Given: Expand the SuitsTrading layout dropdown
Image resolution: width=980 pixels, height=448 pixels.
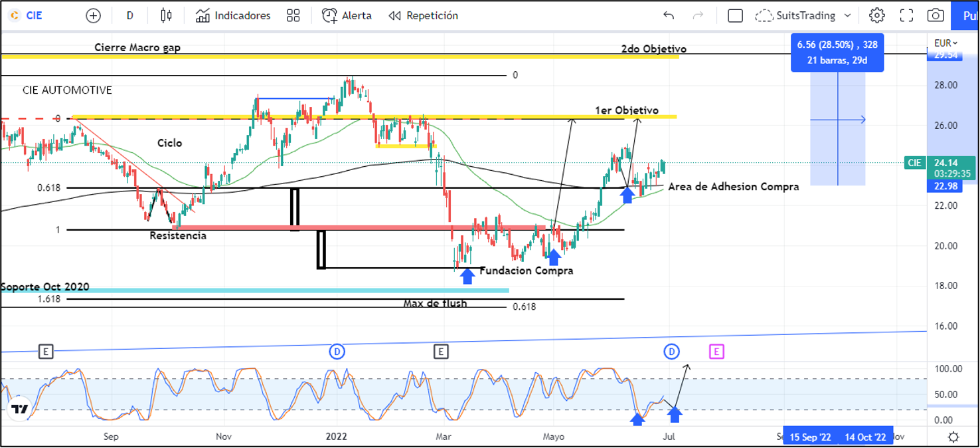Looking at the screenshot, I should click(805, 15).
